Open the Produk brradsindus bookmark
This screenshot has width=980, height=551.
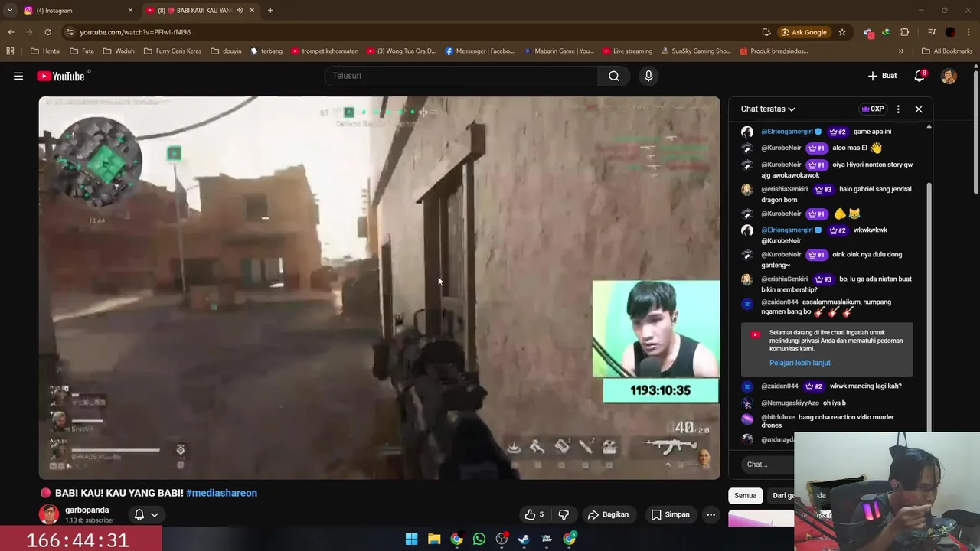774,51
